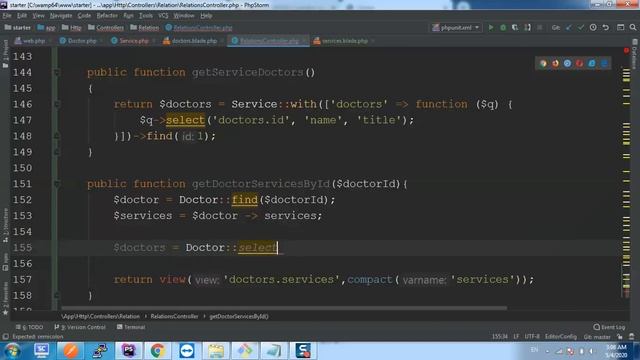Open Search Everywhere magnifier icon
The height and width of the screenshot is (360, 640).
(633, 27)
